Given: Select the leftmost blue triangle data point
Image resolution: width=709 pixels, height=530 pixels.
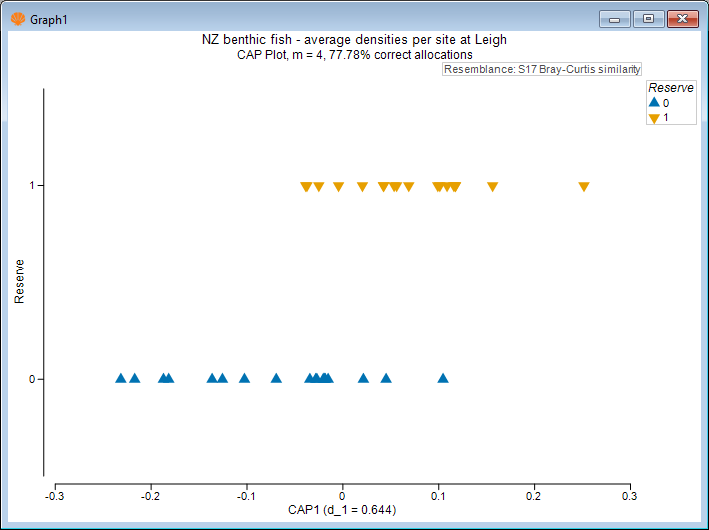Looking at the screenshot, I should 121,378.
